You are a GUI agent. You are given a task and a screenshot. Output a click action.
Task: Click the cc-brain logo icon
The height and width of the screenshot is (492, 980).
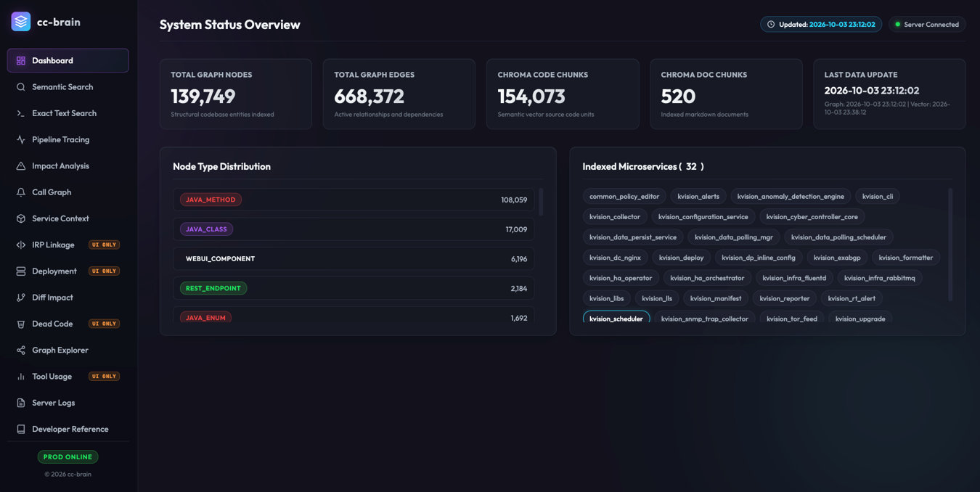(21, 22)
